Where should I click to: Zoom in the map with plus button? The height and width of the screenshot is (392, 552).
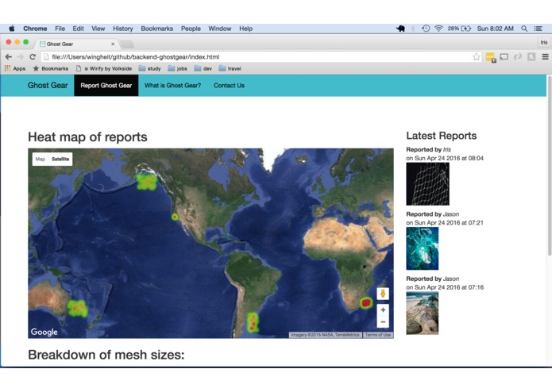point(383,309)
